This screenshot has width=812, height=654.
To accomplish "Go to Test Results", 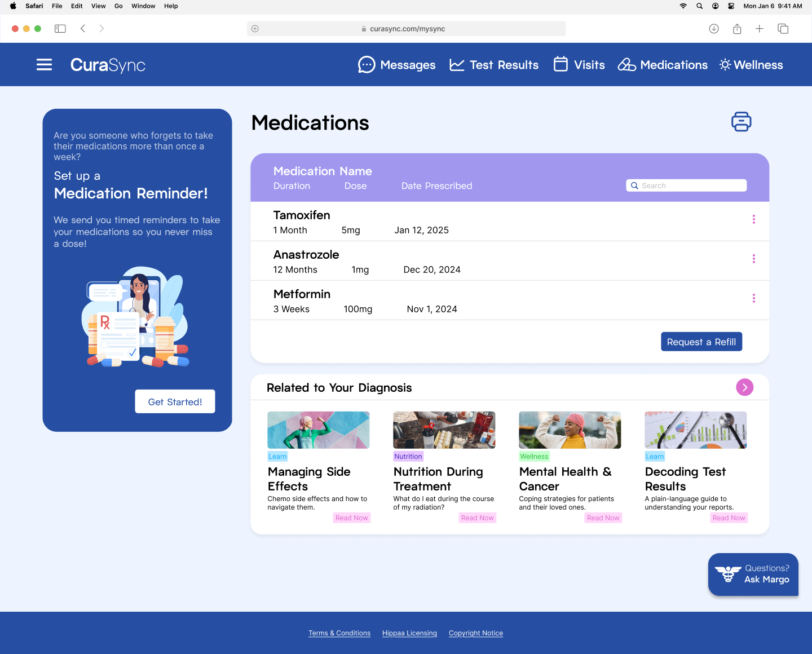I will 494,65.
